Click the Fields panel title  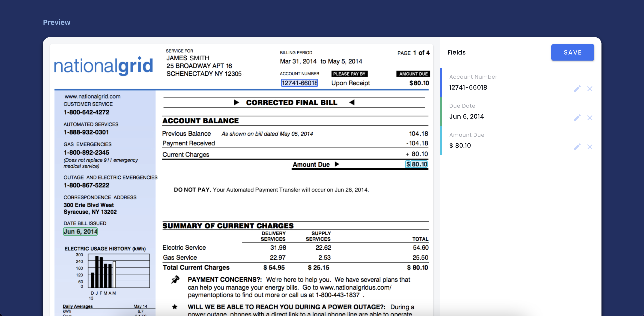pyautogui.click(x=456, y=53)
